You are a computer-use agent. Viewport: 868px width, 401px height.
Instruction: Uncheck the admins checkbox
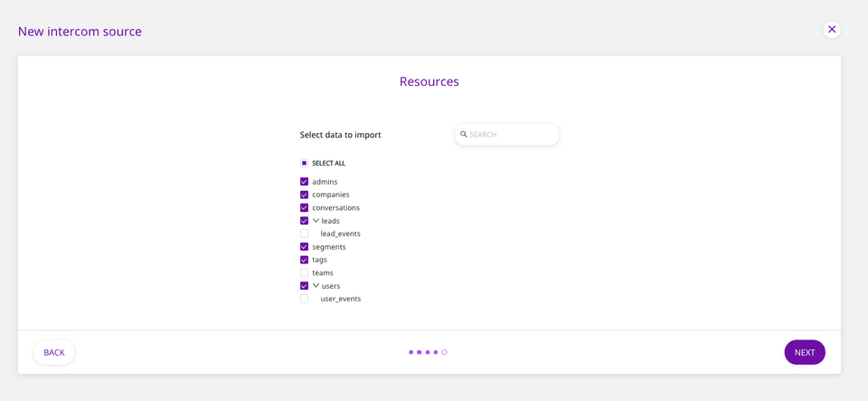304,182
